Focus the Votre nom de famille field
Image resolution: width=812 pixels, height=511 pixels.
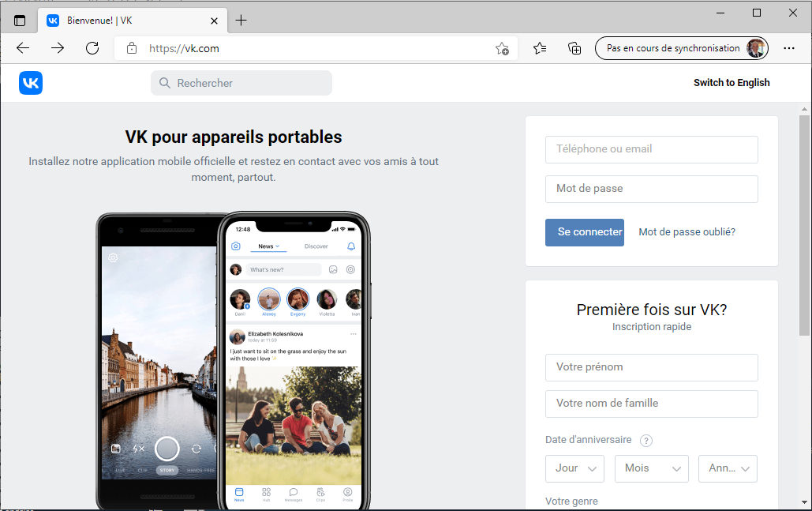point(652,404)
